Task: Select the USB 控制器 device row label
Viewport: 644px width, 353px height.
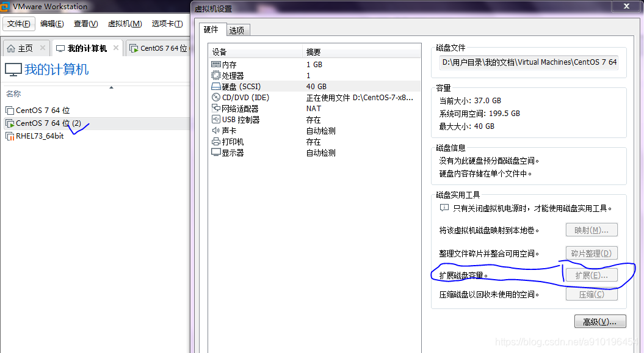Action: click(x=241, y=120)
